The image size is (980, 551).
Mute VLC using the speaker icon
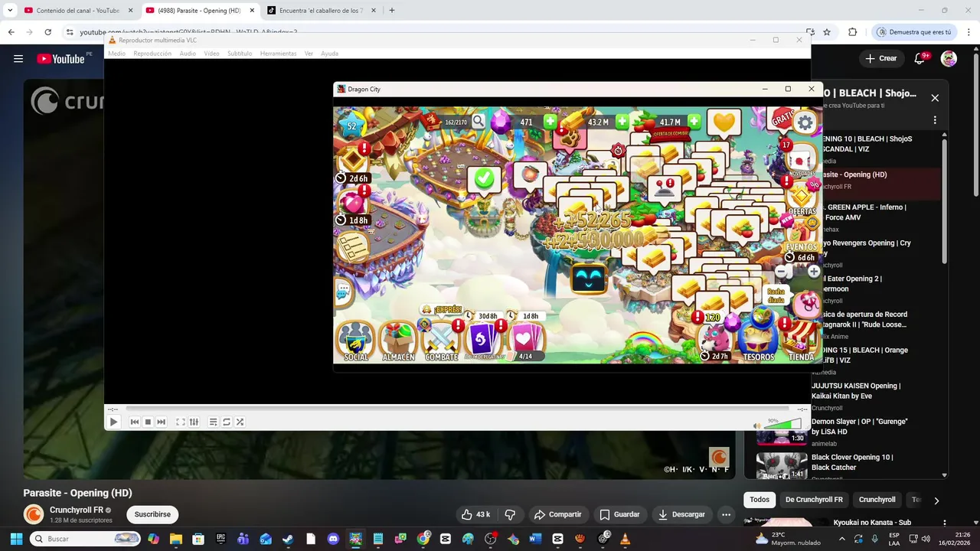click(x=757, y=425)
